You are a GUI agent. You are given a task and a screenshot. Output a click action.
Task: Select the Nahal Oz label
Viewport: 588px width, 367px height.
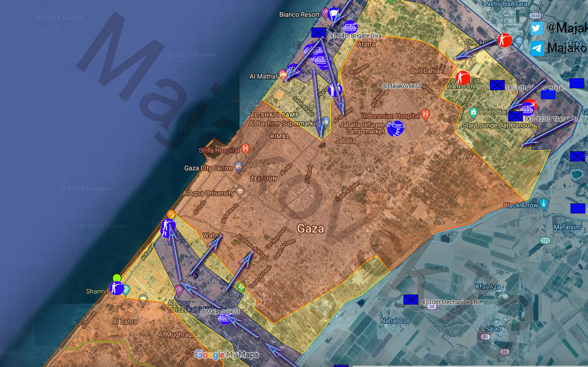pyautogui.click(x=394, y=321)
